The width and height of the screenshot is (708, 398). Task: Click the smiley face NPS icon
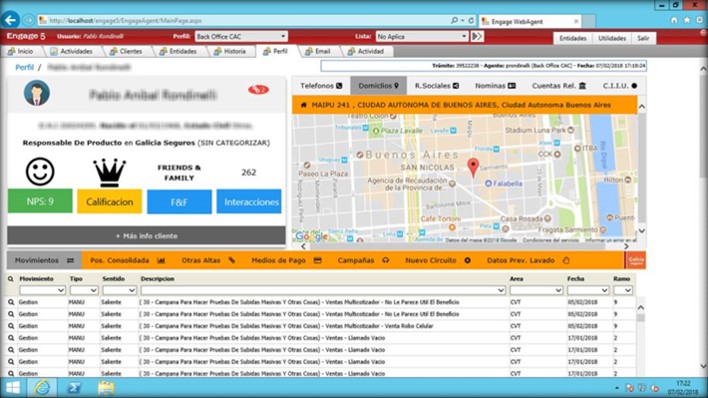click(40, 171)
